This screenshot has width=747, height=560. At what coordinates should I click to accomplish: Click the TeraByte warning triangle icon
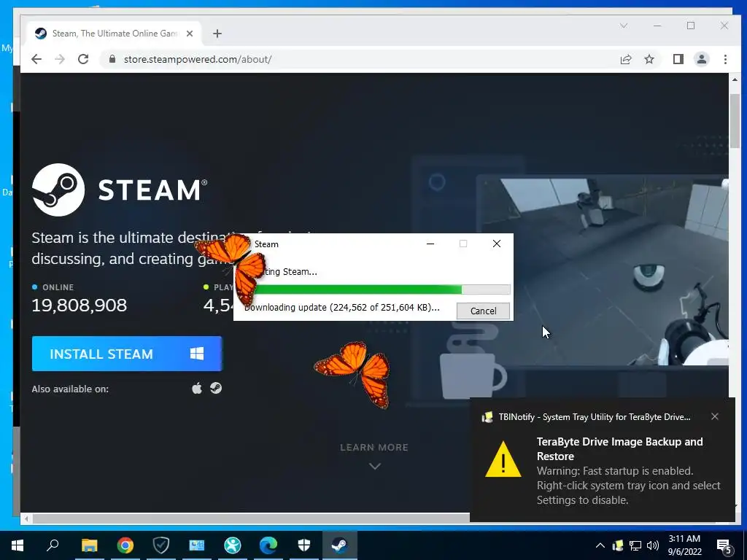tap(503, 459)
